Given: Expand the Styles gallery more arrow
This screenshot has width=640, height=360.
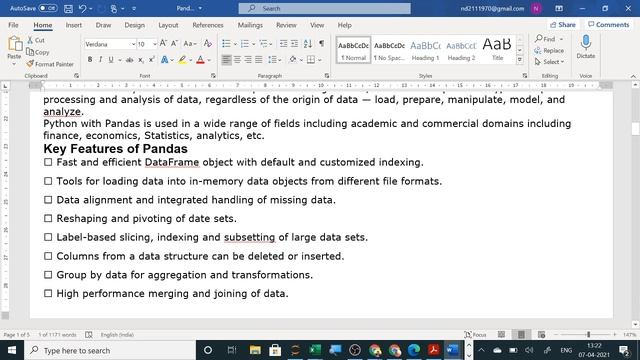Looking at the screenshot, I should click(520, 60).
